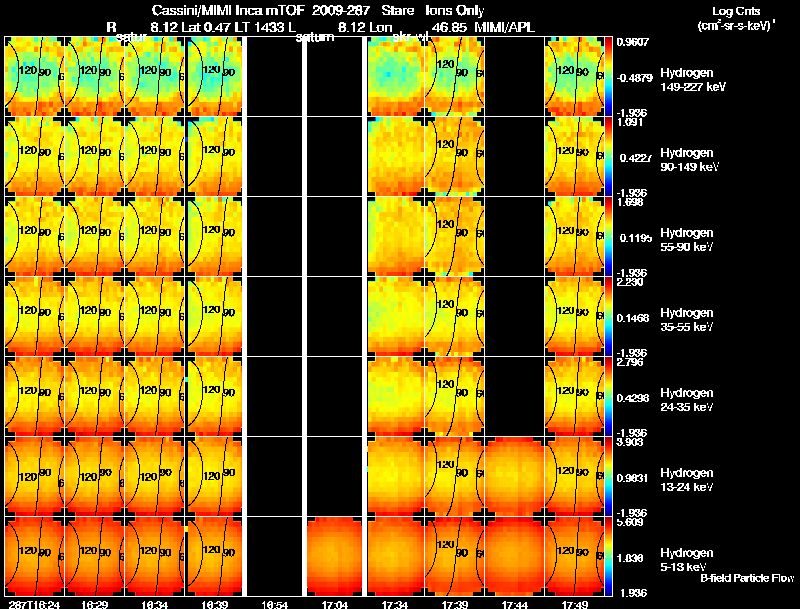Click the 'Log Cnts' units heading
This screenshot has width=800, height=609.
[736, 11]
